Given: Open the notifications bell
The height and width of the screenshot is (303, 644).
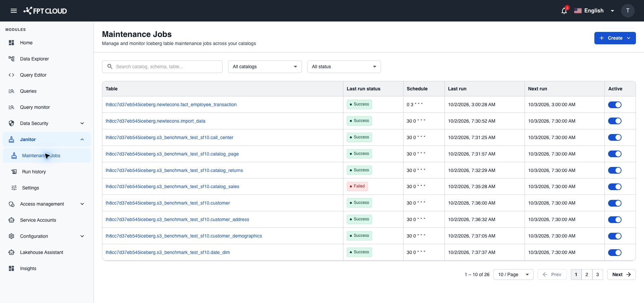Looking at the screenshot, I should [x=564, y=11].
